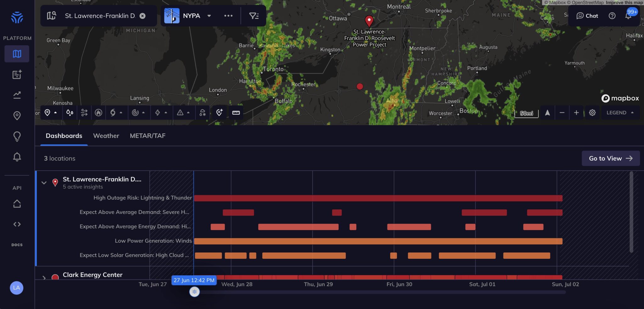This screenshot has width=644, height=309.
Task: Toggle the winter precipitation layer
Action: 202,113
